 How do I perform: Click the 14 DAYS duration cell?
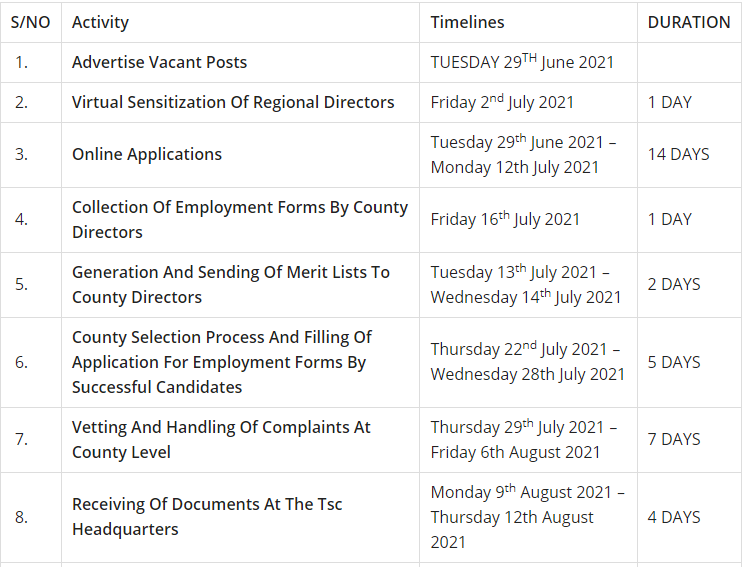point(678,154)
